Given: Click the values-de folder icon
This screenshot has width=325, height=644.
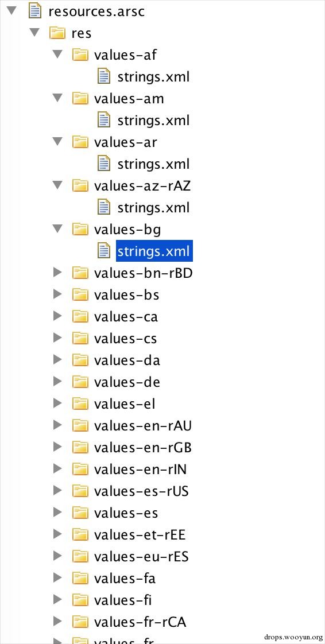Looking at the screenshot, I should [x=80, y=382].
